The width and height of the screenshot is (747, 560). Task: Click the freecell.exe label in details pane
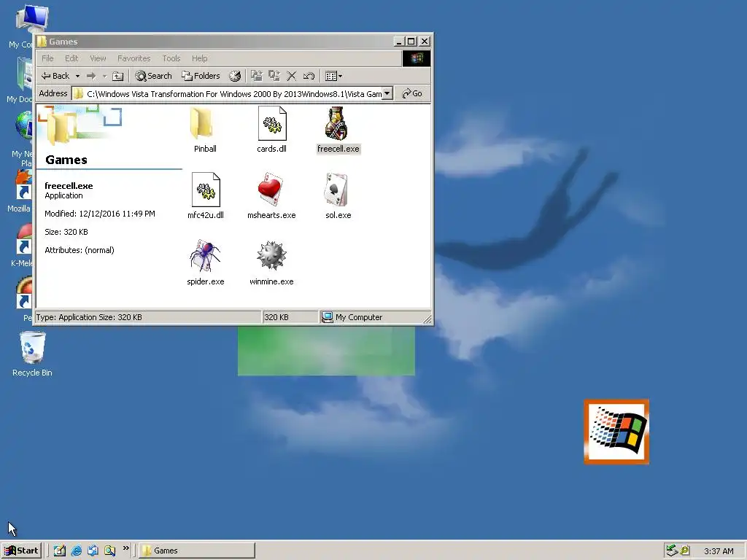69,186
